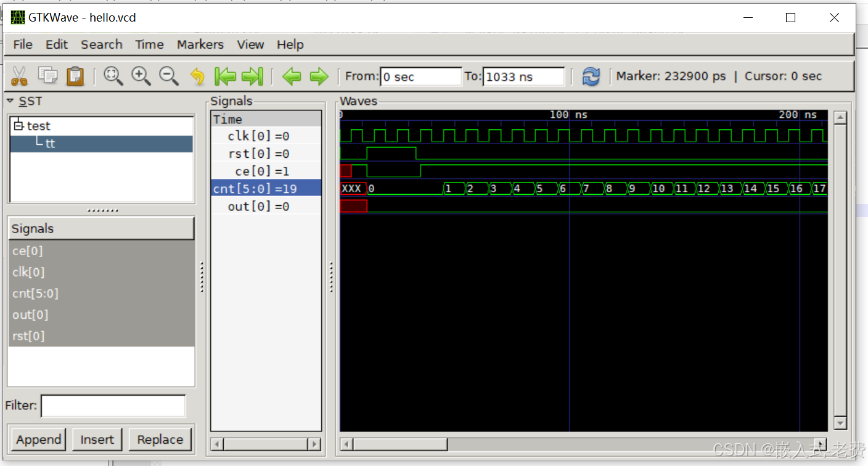Click the waves vertical scrollbar up arrow
This screenshot has width=868, height=466.
click(840, 118)
